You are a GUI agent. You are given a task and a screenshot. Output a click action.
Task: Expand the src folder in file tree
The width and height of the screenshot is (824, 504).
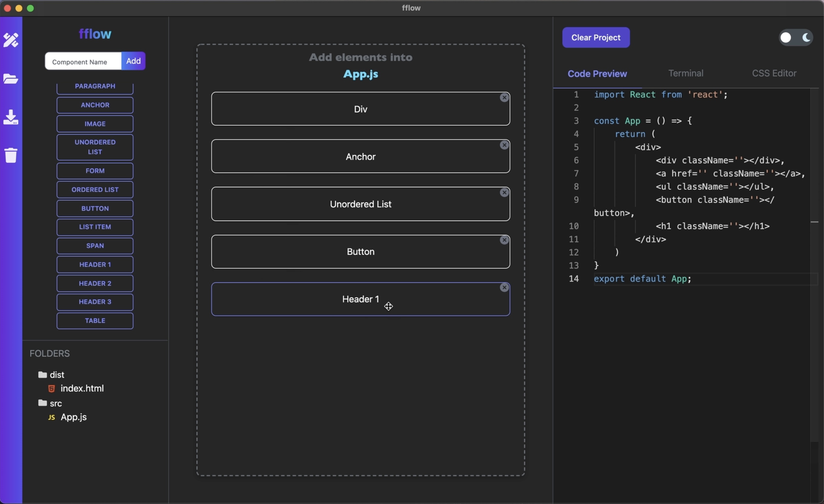(x=55, y=403)
